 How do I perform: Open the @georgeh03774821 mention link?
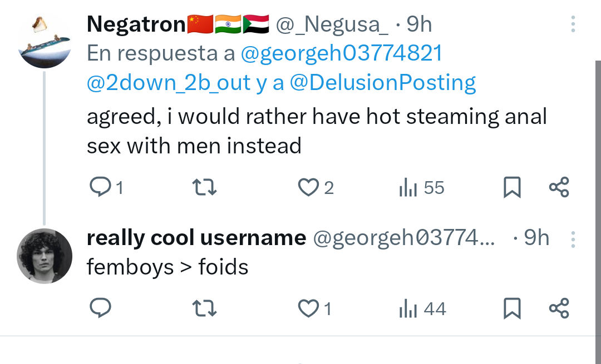[342, 53]
